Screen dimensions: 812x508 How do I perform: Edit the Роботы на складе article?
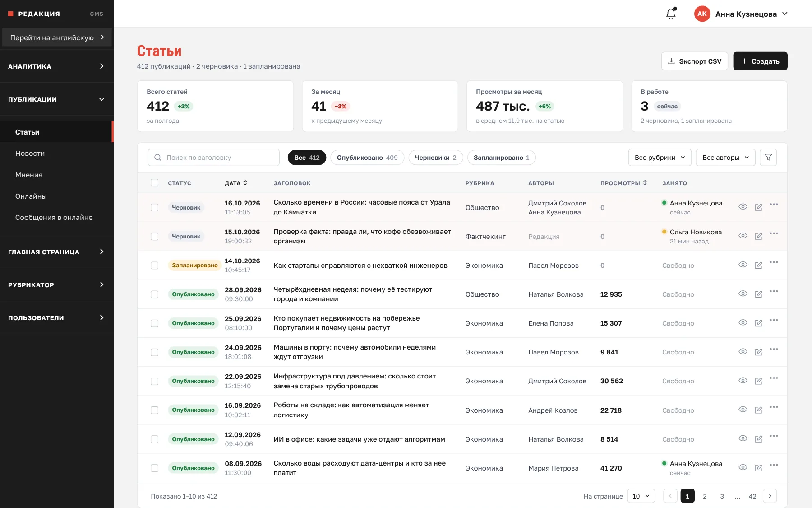tap(759, 410)
